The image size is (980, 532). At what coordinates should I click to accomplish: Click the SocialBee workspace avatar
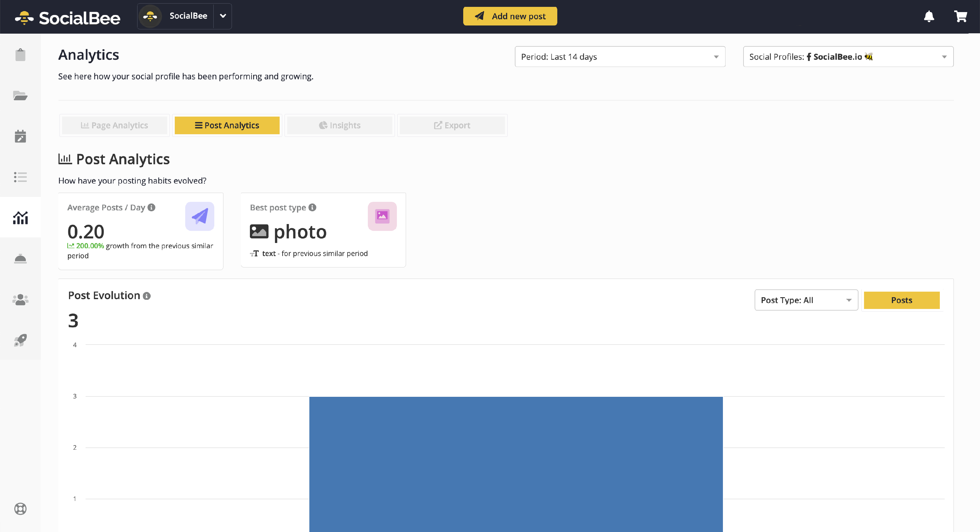pyautogui.click(x=150, y=16)
